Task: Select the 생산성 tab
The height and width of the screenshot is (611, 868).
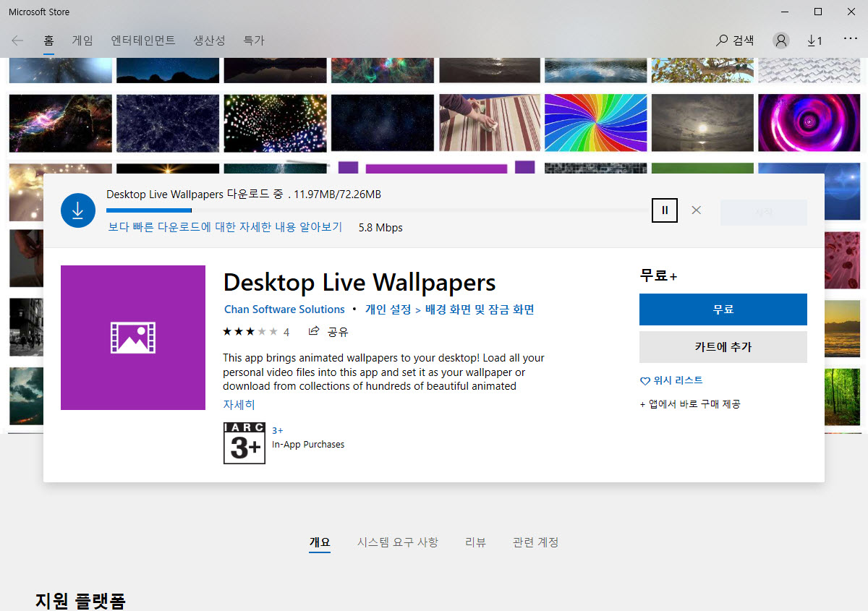Action: point(209,40)
